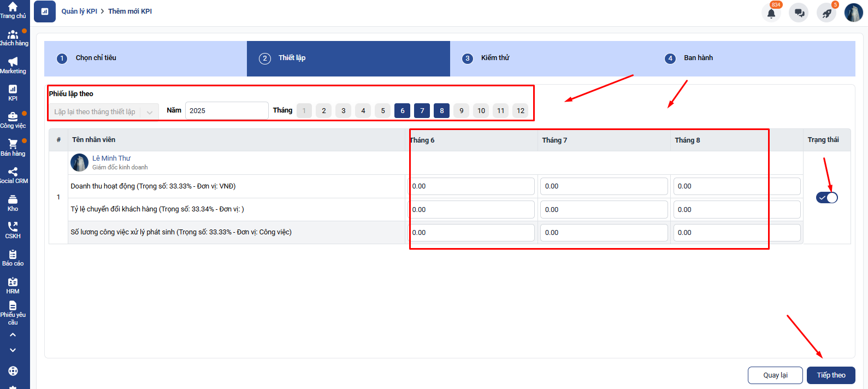Click the Tiếp theo button

click(831, 375)
